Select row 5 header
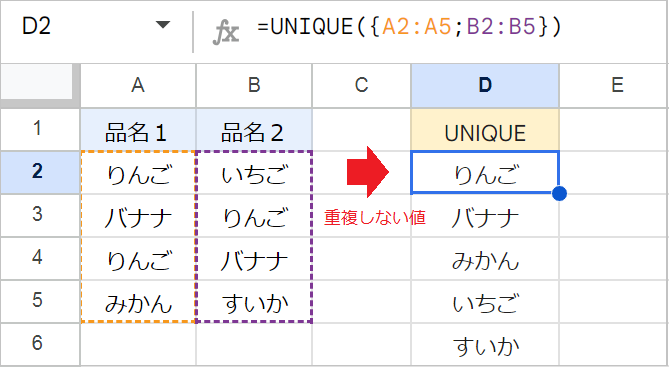This screenshot has height=368, width=669. [x=40, y=301]
